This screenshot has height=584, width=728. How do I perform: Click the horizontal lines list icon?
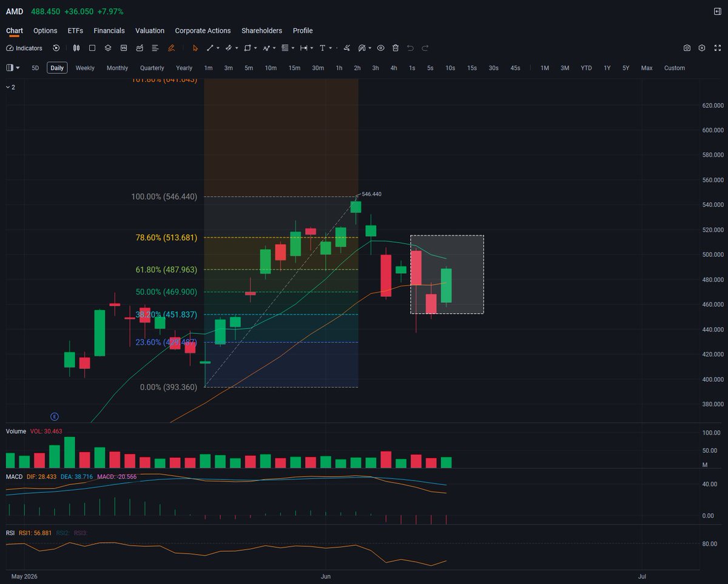155,48
